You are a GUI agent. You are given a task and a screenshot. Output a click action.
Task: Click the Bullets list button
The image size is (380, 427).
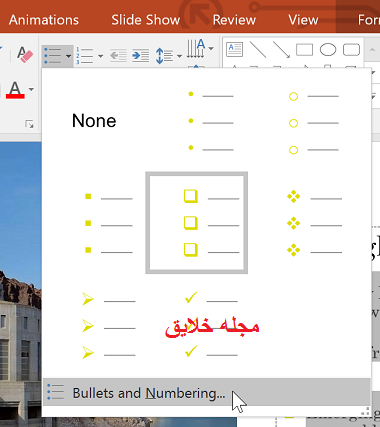[x=53, y=56]
